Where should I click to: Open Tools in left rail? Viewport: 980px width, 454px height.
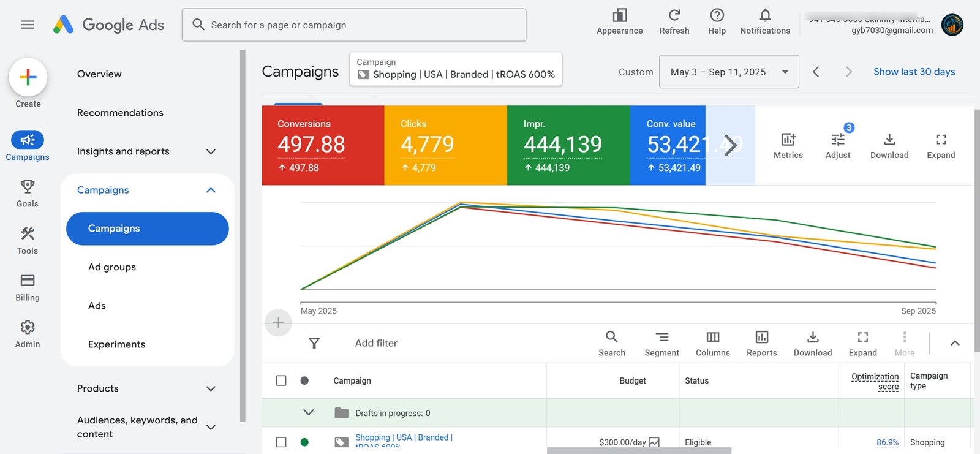click(28, 241)
